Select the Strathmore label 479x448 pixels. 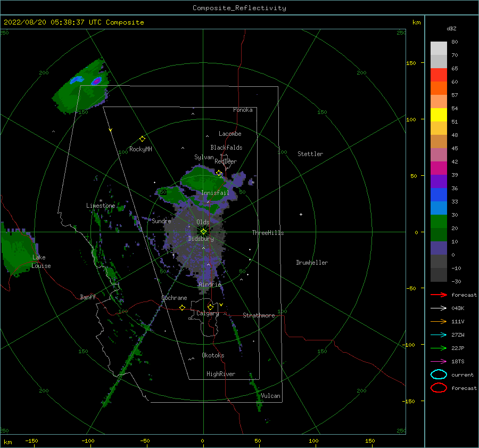[259, 315]
